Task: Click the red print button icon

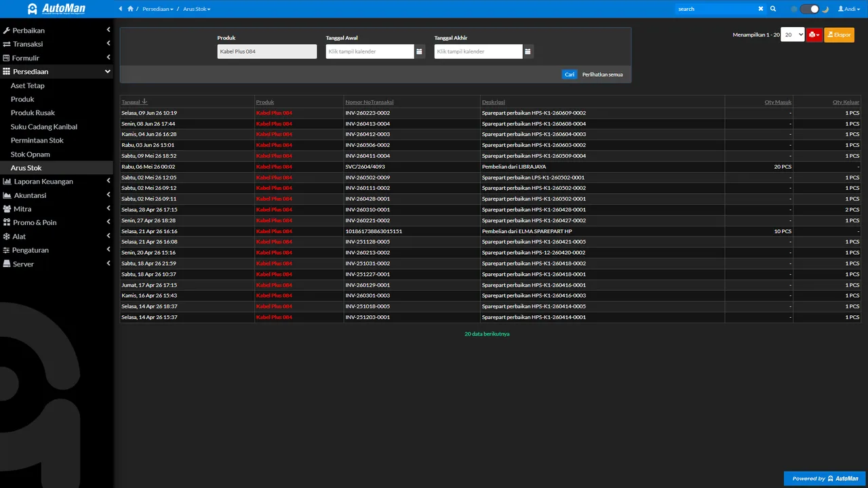Action: tap(814, 35)
